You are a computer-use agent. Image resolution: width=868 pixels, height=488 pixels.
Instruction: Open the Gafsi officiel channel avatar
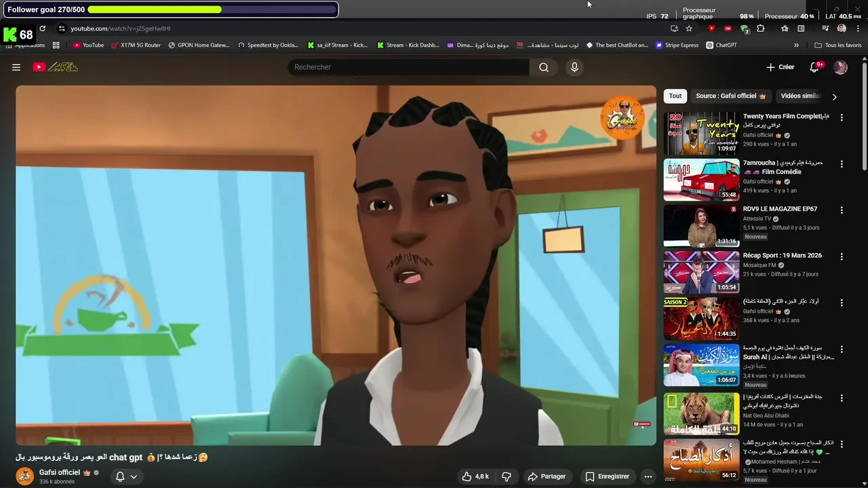pyautogui.click(x=25, y=476)
